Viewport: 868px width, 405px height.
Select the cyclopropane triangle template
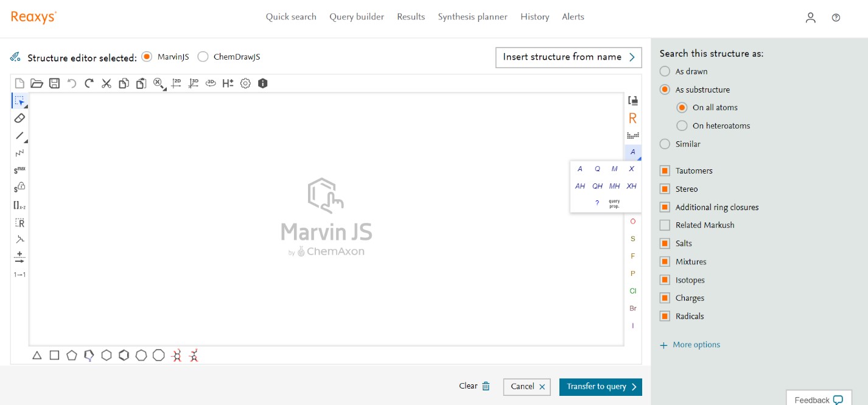coord(37,355)
